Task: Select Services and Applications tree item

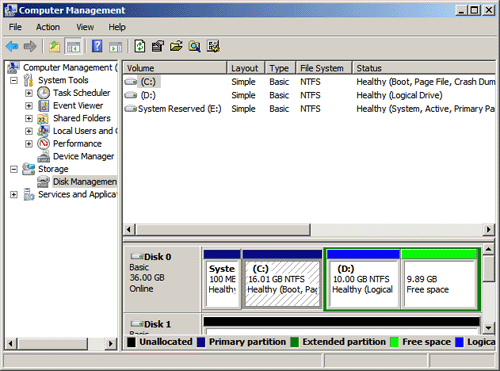Action: 77,194
